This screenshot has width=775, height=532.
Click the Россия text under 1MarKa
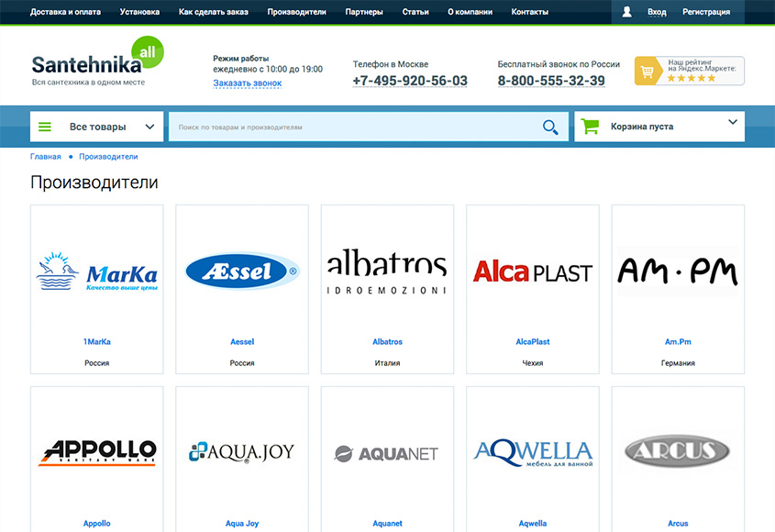[x=97, y=363]
